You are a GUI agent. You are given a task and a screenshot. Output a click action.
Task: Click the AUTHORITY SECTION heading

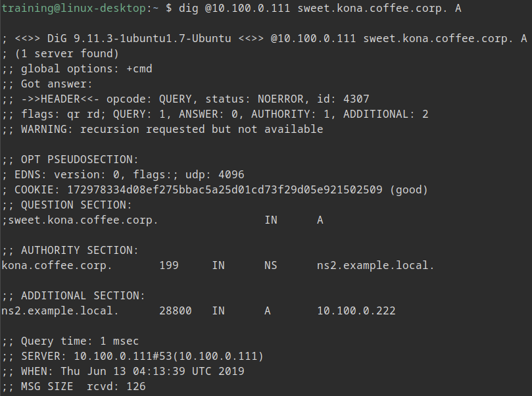tap(80, 250)
